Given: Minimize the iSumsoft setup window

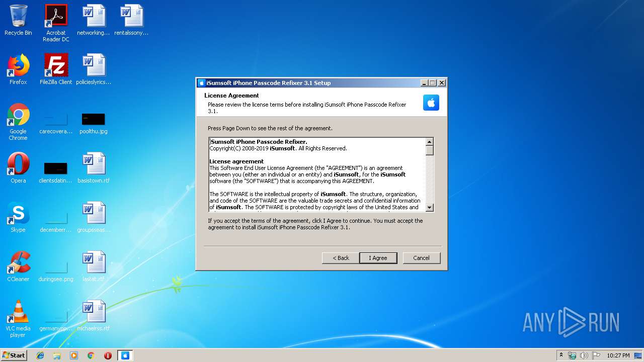Looking at the screenshot, I should 424,83.
